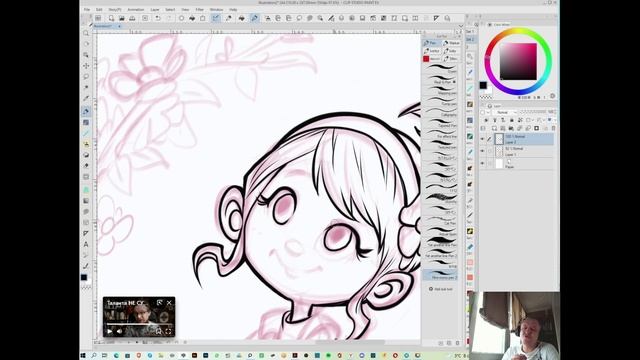
Task: Open the Normal blending mode dropdown
Action: (504, 112)
